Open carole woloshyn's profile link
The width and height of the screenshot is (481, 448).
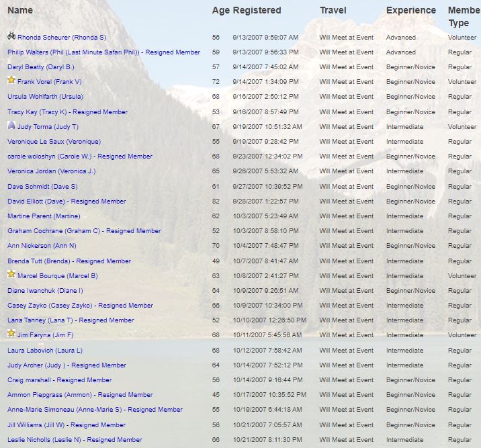[x=79, y=156]
